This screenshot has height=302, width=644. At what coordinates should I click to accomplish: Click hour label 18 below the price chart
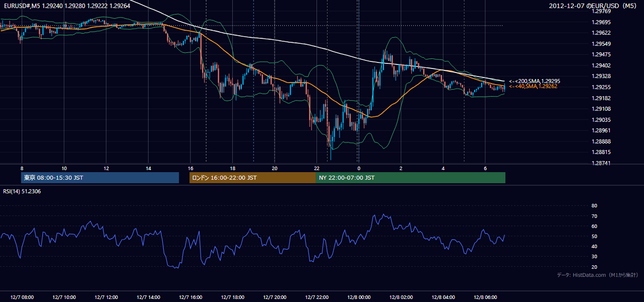pos(232,168)
